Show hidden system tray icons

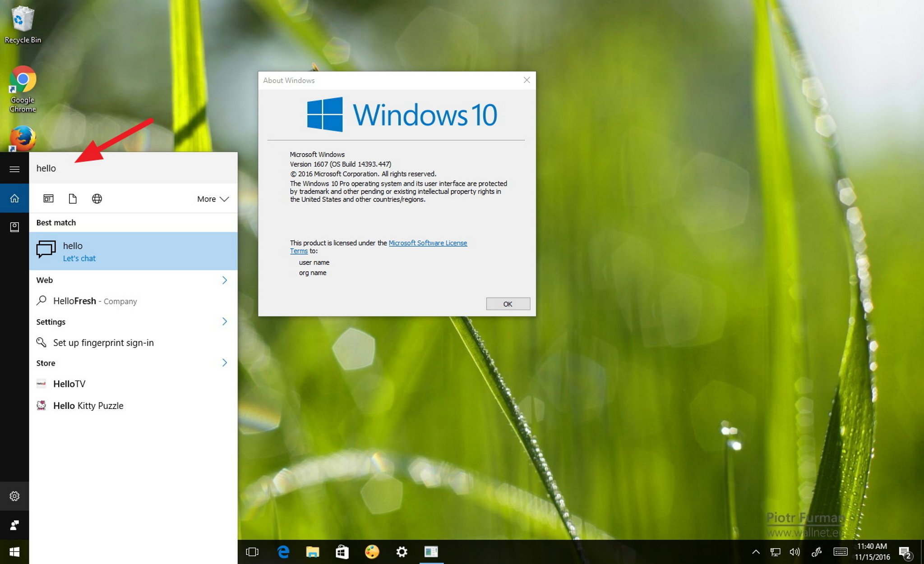pos(756,552)
